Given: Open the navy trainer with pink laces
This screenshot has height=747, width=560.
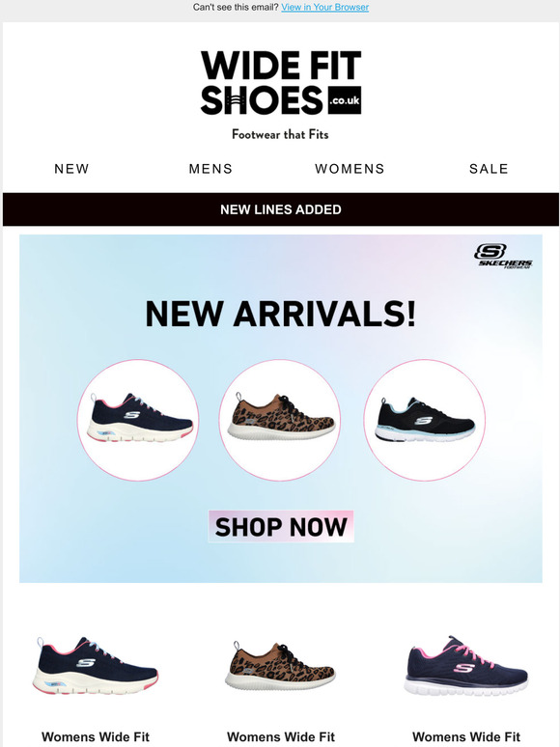Looking at the screenshot, I should point(466,665).
